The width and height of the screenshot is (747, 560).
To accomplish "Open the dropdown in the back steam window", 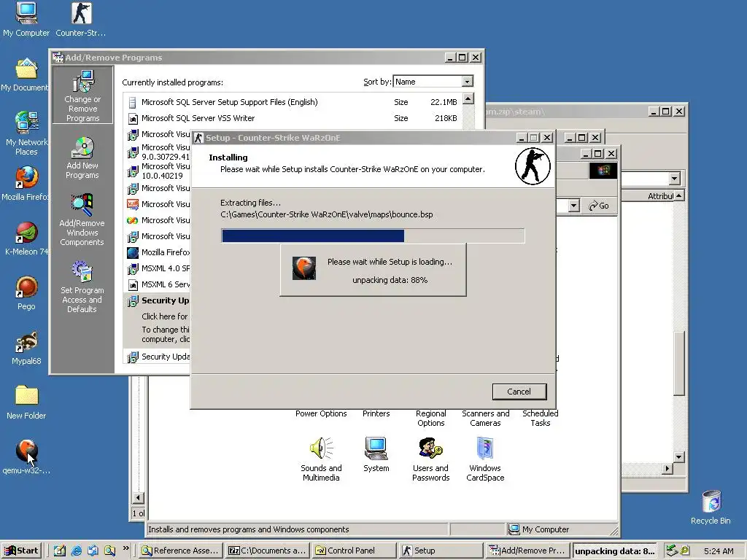I will point(674,179).
